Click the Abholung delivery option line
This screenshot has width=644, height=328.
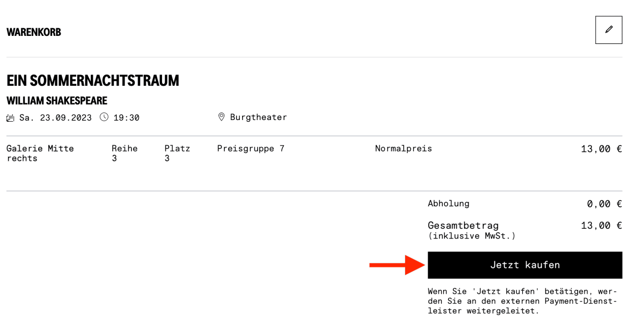[x=525, y=204]
